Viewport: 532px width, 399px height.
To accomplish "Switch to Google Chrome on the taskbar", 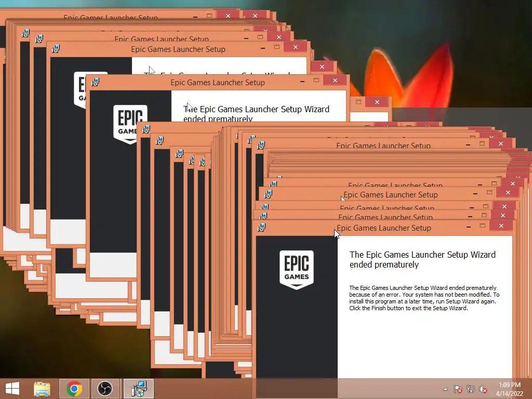I will (x=74, y=389).
